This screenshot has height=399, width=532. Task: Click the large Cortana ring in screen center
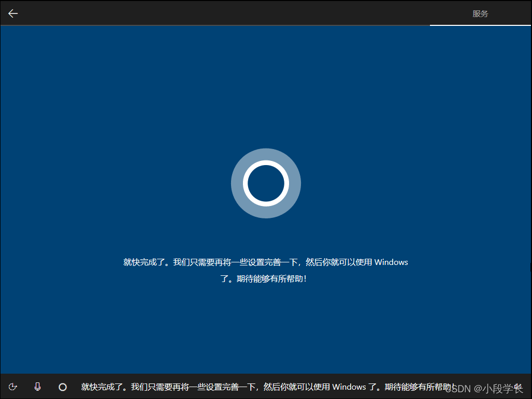(x=266, y=183)
